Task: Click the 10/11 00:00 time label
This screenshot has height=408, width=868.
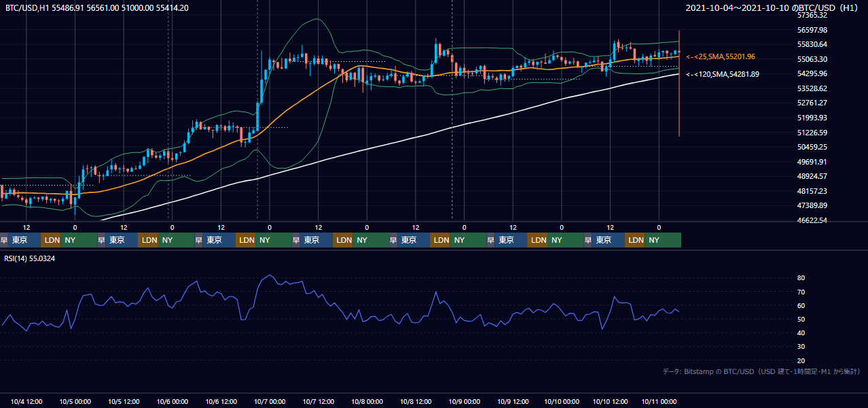Action: [x=659, y=402]
